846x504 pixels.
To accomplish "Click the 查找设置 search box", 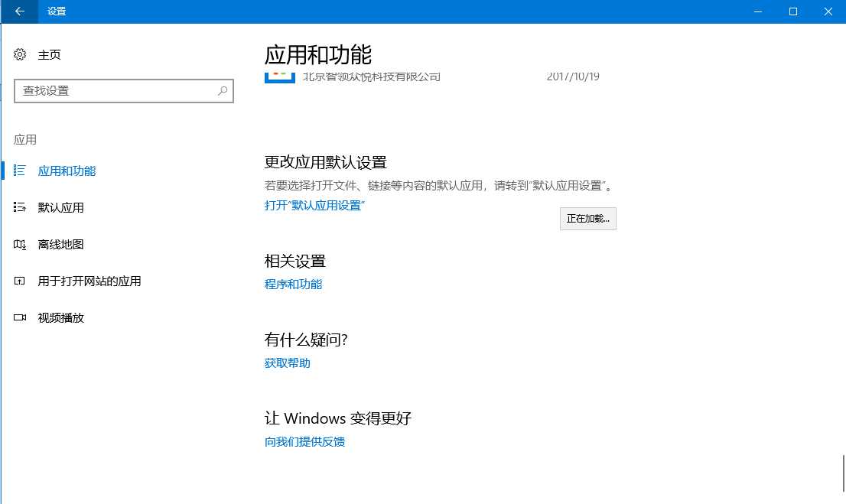I will (x=124, y=90).
